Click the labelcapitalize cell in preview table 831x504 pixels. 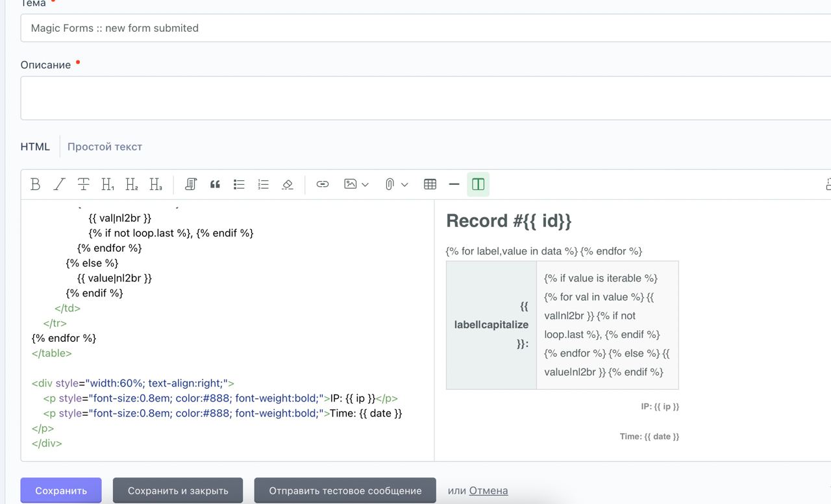click(491, 325)
